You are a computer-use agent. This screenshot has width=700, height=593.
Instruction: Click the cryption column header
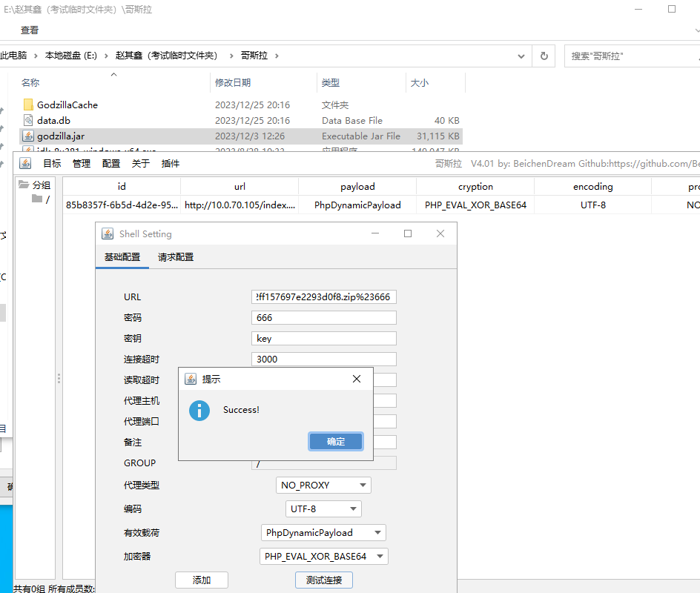475,187
